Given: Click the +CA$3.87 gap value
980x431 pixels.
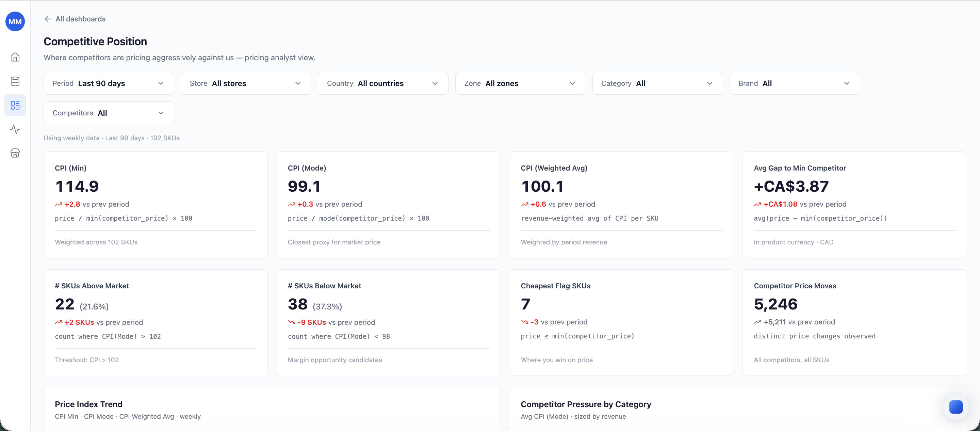Looking at the screenshot, I should click(x=791, y=186).
